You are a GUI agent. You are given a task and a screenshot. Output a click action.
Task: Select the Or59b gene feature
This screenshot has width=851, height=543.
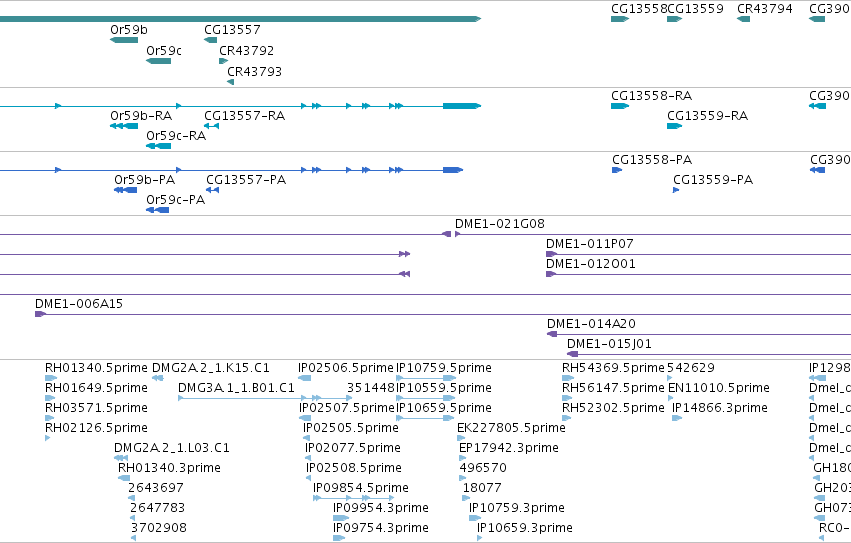124,40
